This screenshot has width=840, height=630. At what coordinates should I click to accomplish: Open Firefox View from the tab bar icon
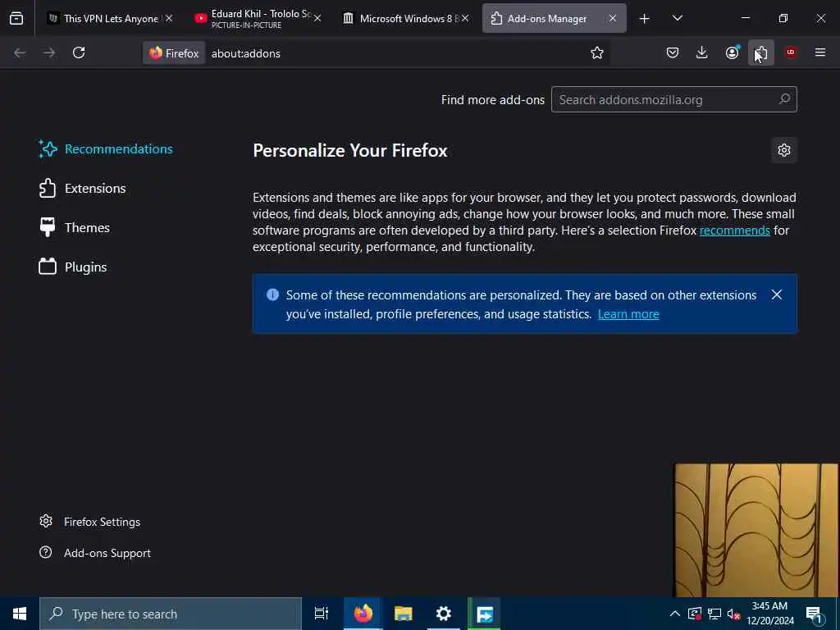pyautogui.click(x=16, y=18)
